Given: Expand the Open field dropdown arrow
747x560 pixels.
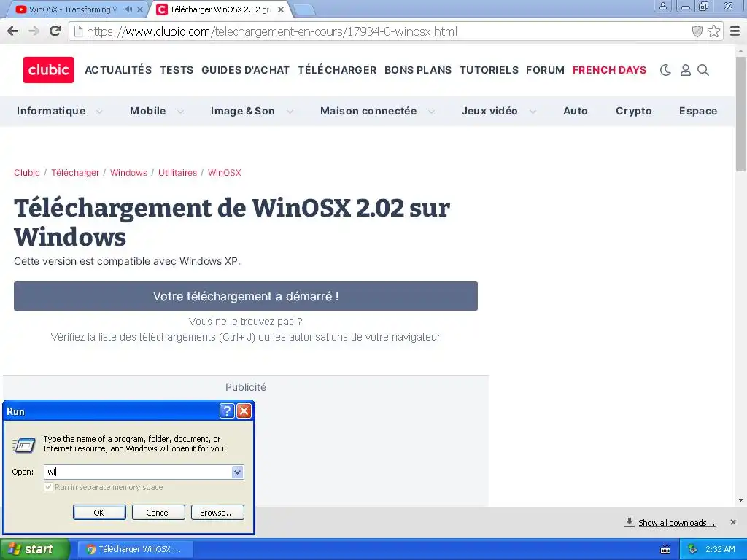Looking at the screenshot, I should coord(237,472).
